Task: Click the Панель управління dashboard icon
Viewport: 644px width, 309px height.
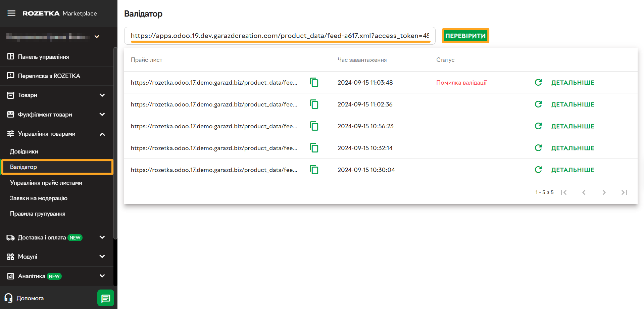Action: tap(11, 56)
